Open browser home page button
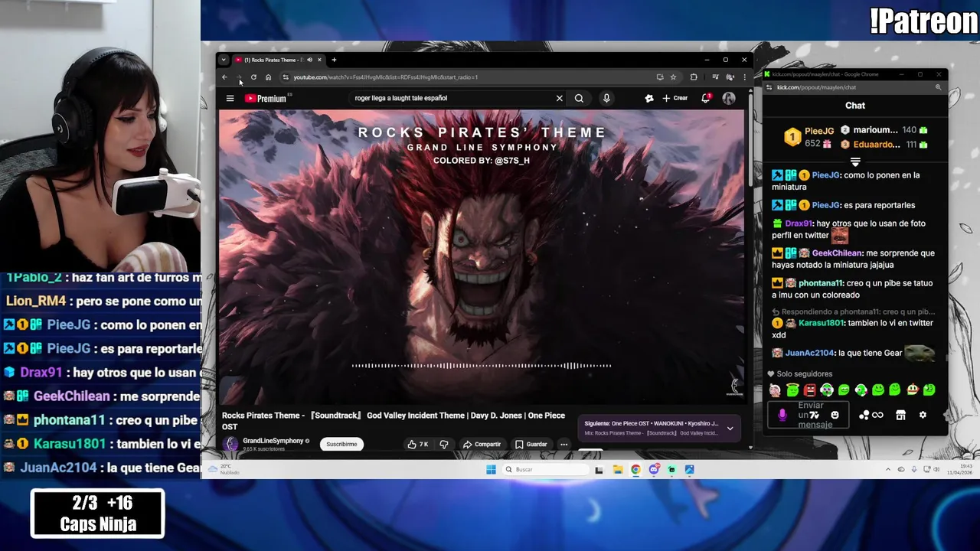Viewport: 980px width, 551px height. coord(268,77)
